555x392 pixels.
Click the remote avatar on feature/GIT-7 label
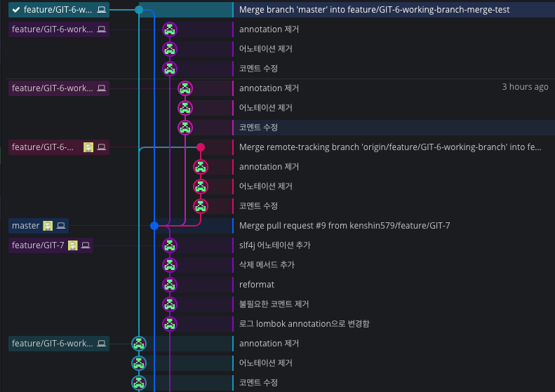tap(72, 245)
